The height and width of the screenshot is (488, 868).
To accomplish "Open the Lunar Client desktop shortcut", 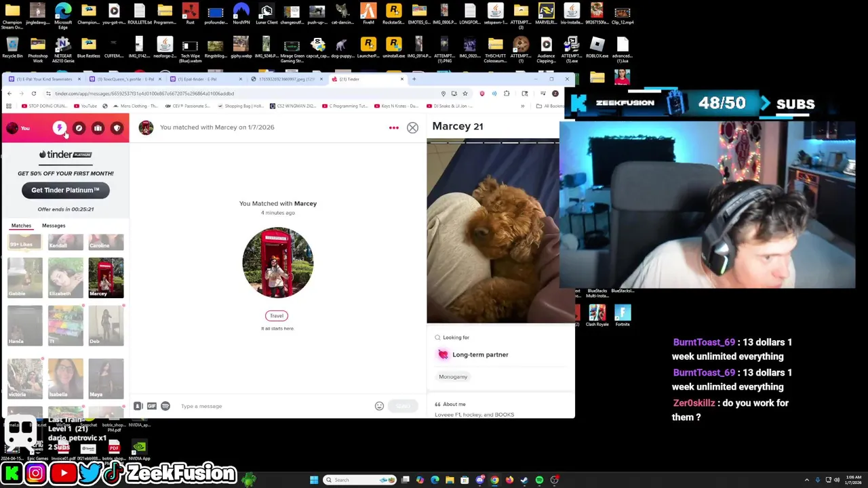I will (x=267, y=14).
